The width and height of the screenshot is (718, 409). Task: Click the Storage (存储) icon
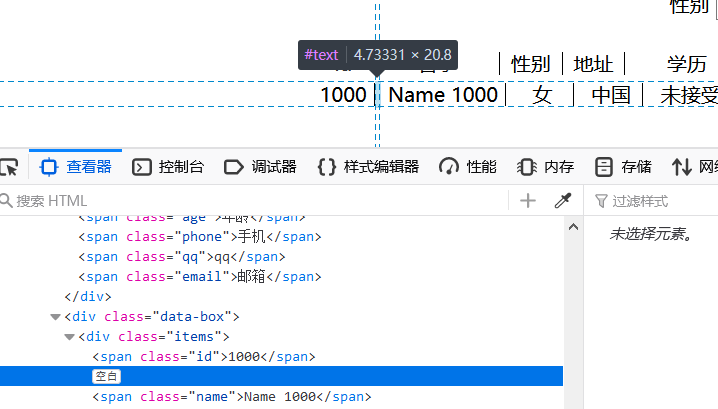(x=603, y=167)
